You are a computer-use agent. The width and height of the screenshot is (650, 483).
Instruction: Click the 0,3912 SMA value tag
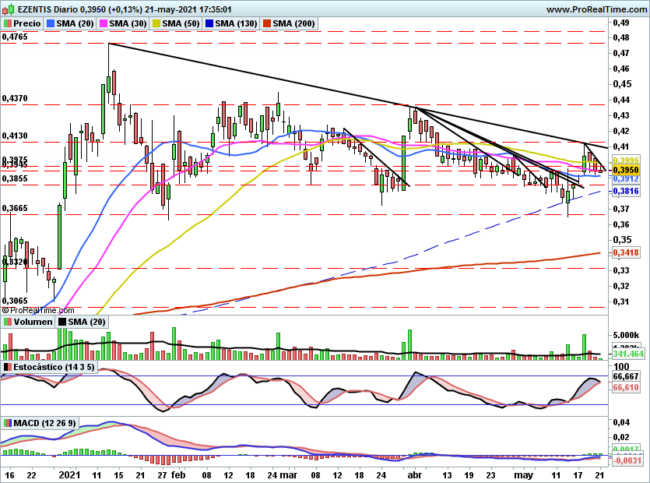(625, 179)
